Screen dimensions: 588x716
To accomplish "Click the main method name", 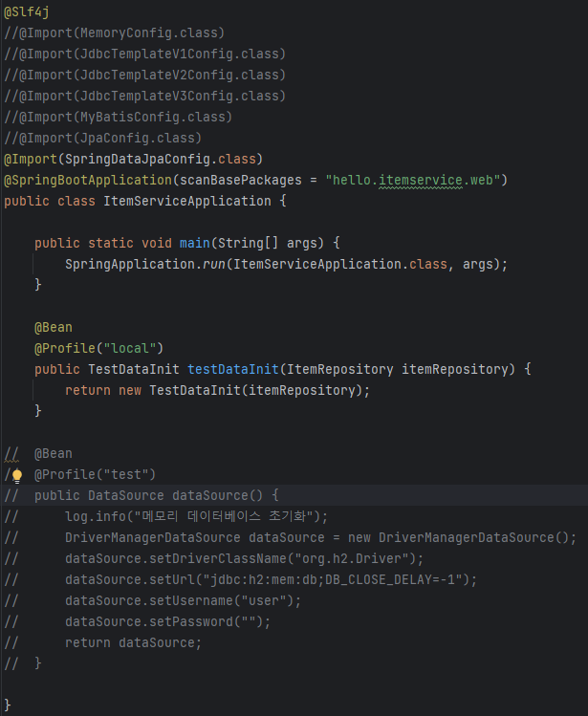I will click(195, 243).
